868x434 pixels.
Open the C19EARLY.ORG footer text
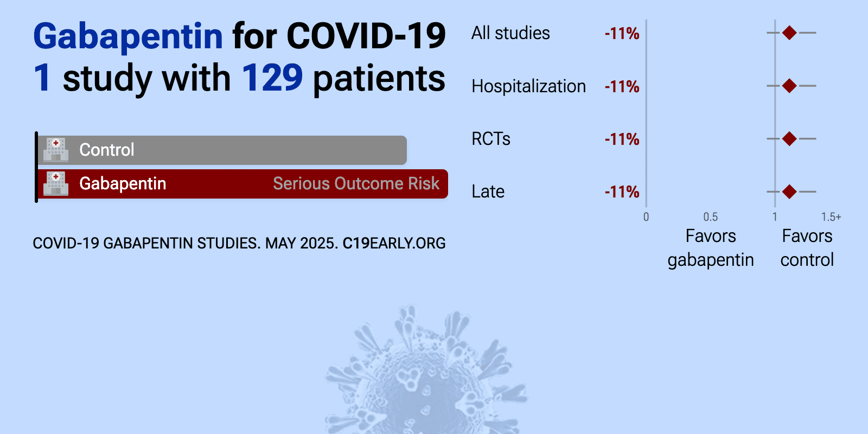(394, 243)
